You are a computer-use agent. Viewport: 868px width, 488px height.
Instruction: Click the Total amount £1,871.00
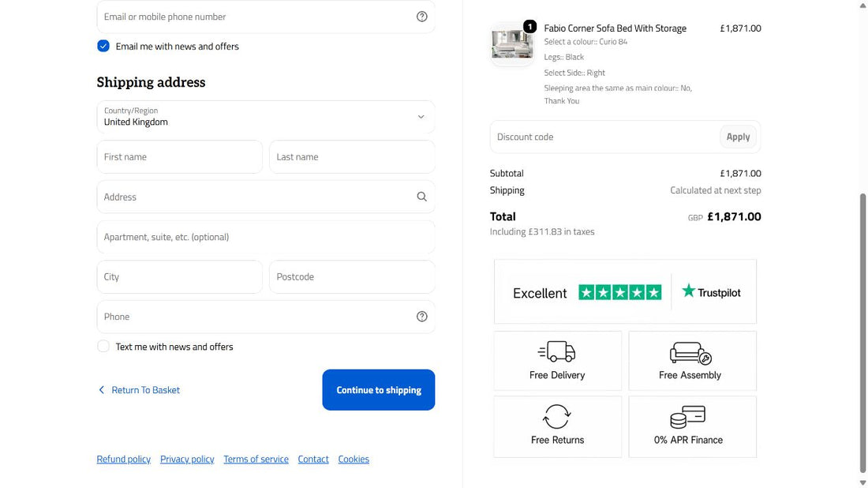click(x=734, y=216)
